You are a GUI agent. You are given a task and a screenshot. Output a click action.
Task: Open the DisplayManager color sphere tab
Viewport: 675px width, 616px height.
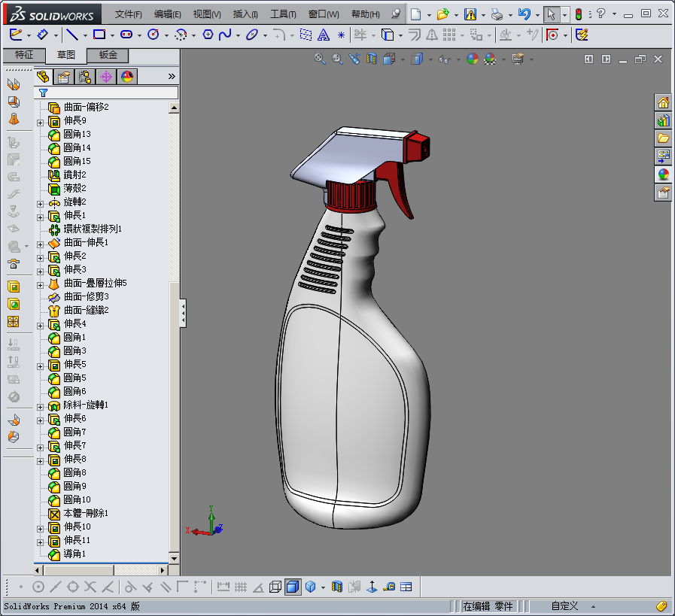point(126,76)
